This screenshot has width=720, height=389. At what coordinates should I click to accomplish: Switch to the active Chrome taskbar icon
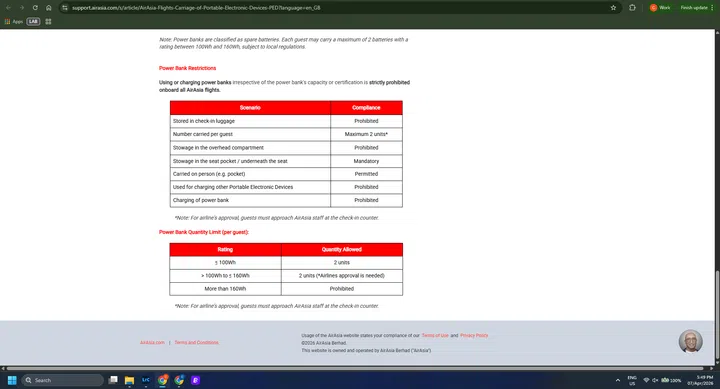pos(163,380)
